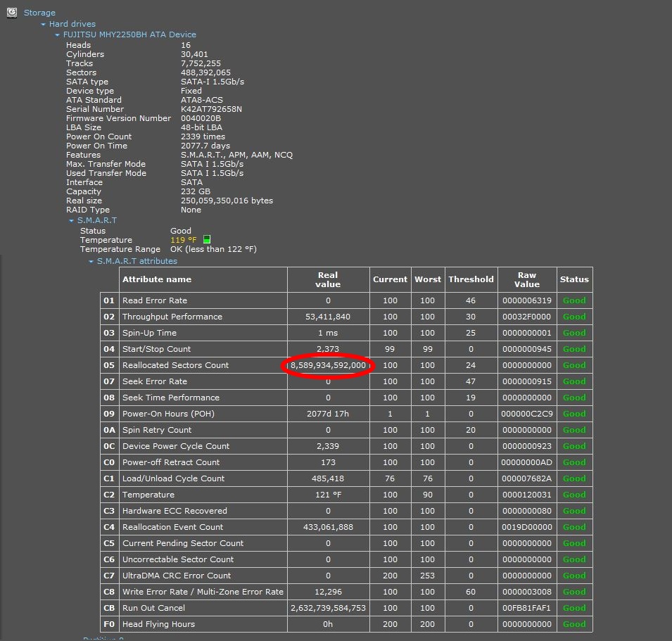The width and height of the screenshot is (672, 641).
Task: Click the Good status in Temperature row
Action: pyautogui.click(x=574, y=495)
